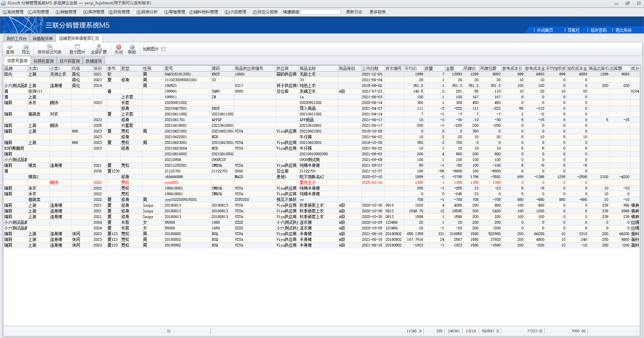This screenshot has height=338, width=644.
Task: Click the 帮助 help toolbar icon
Action: pos(132,49)
